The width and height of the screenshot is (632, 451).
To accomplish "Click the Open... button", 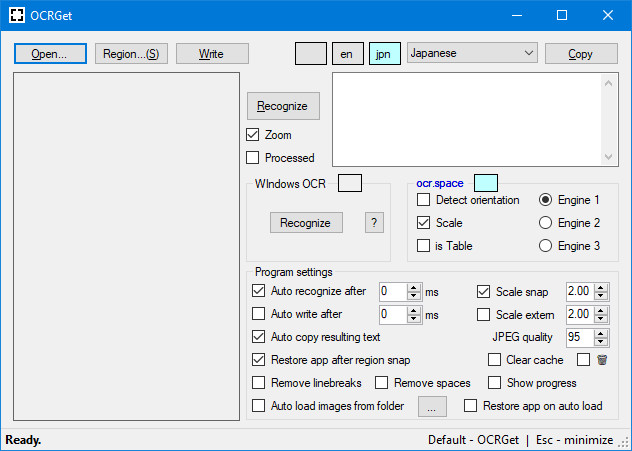I will tap(50, 54).
